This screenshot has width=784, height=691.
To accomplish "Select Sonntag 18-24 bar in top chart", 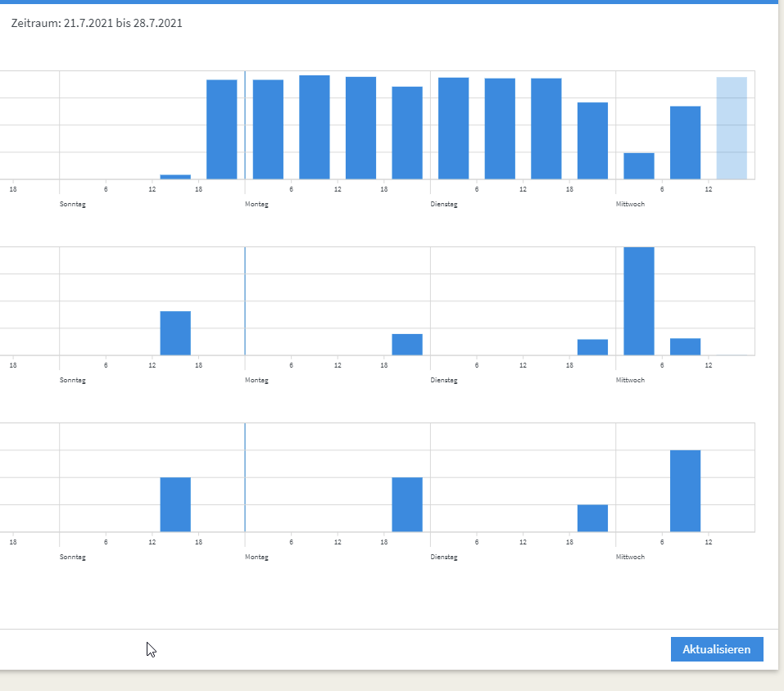I will (222, 129).
